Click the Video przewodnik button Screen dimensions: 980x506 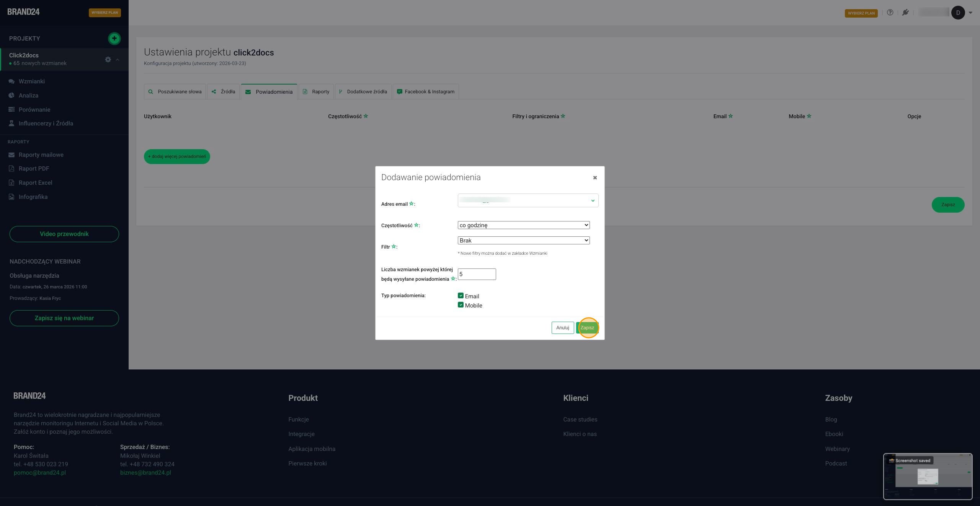[x=64, y=234]
